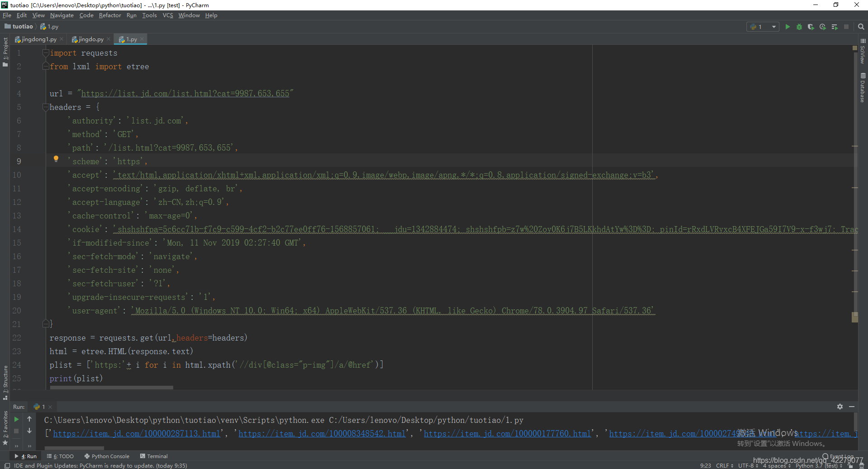Click the down arrow in Run panel

coord(29,431)
